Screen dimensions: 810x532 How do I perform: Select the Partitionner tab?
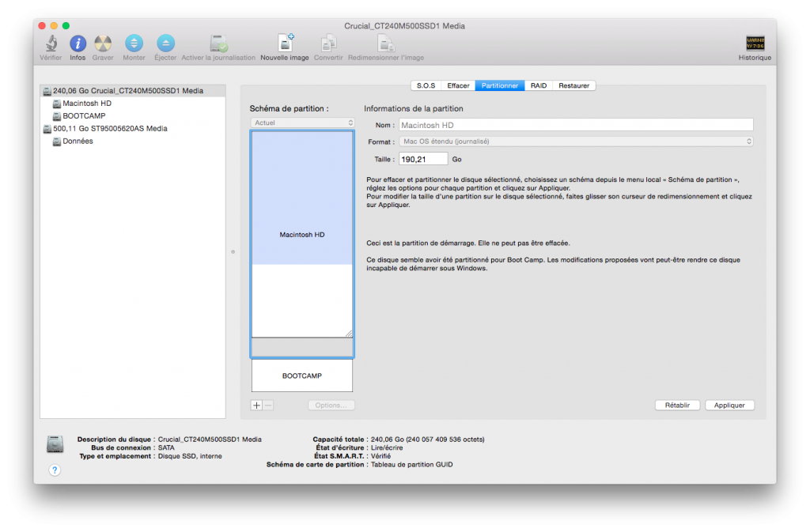point(500,85)
